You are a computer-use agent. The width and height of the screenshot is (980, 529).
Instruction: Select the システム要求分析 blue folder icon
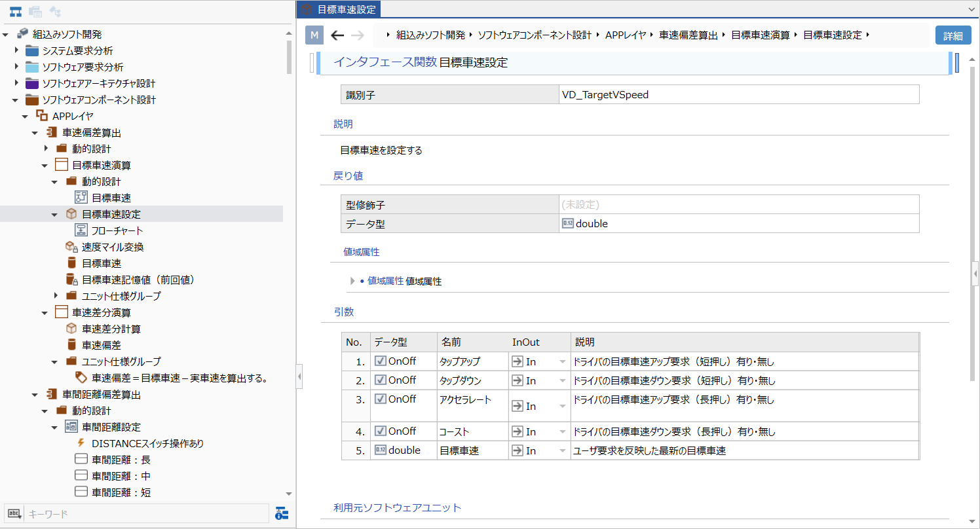tap(32, 50)
